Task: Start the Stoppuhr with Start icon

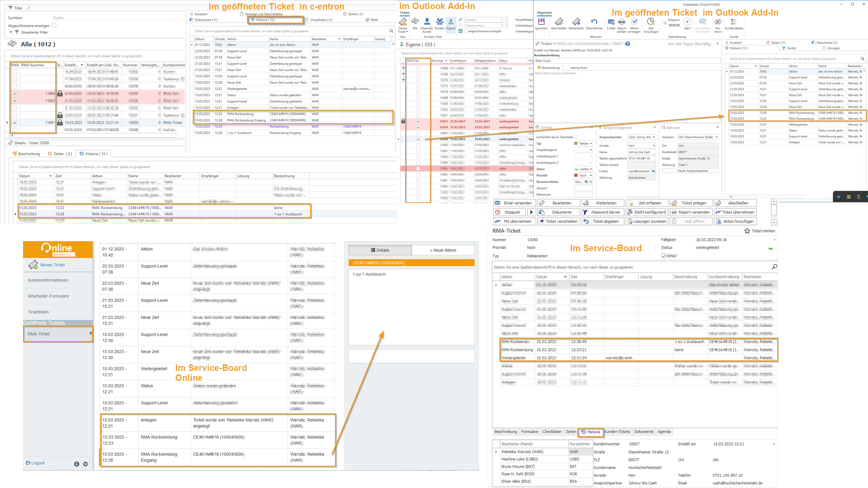Action: 687,22
